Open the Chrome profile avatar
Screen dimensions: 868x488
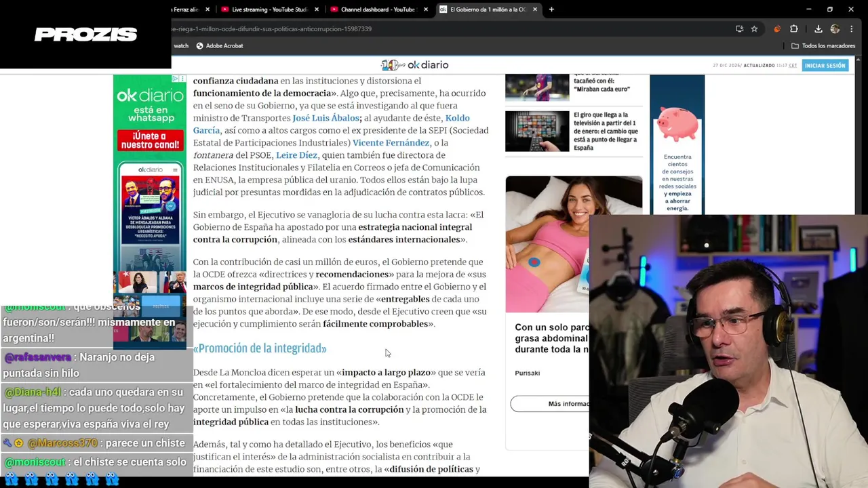point(835,29)
